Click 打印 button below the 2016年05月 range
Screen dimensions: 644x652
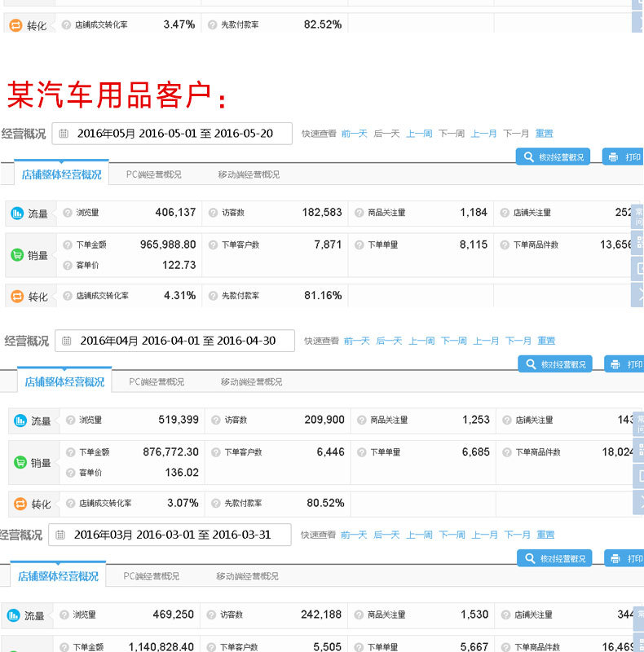click(623, 156)
